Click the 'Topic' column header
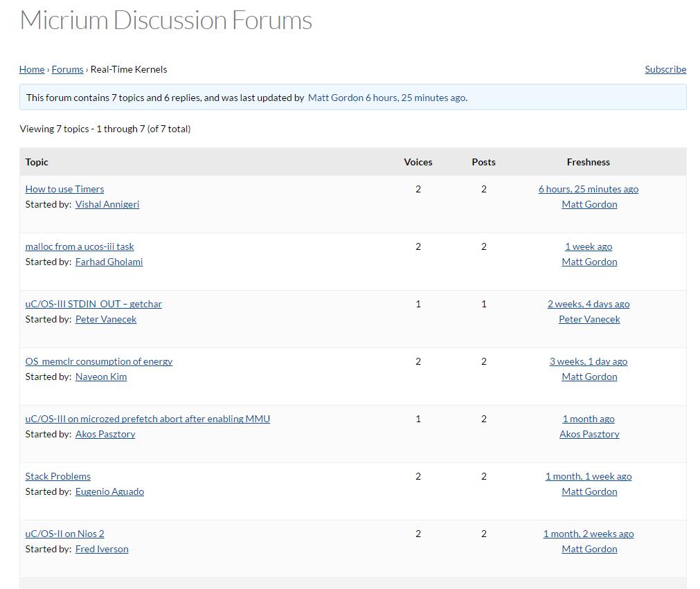This screenshot has height=589, width=700. (x=37, y=162)
